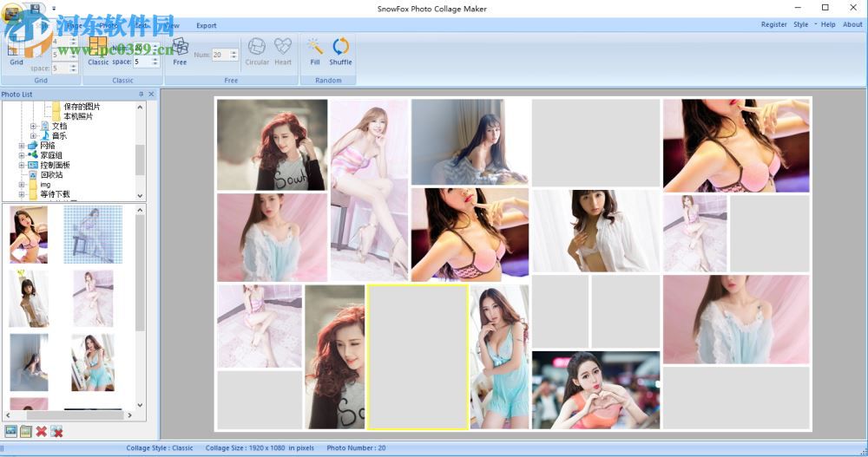868x457 pixels.
Task: Open the Page ribbon tab
Action: coord(74,25)
